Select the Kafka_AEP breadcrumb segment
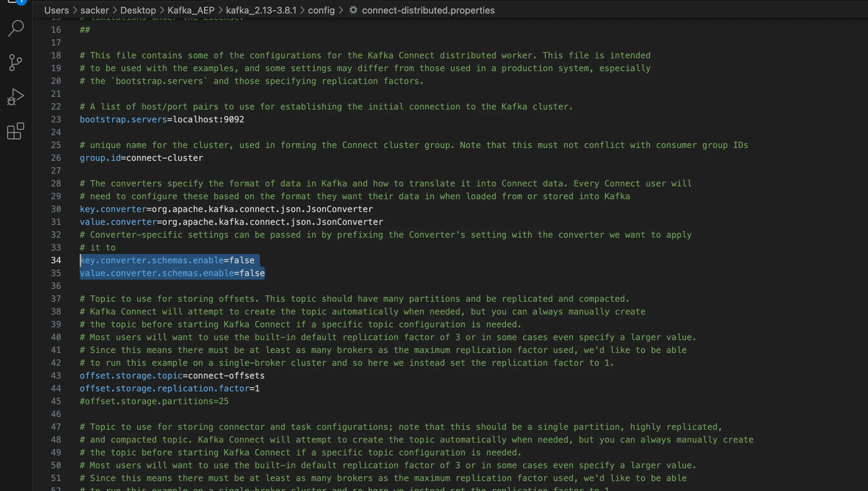Screen dimensions: 868x491 coord(191,10)
